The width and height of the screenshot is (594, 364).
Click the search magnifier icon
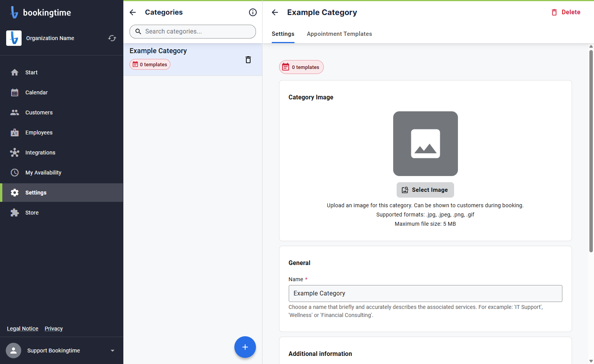click(138, 32)
